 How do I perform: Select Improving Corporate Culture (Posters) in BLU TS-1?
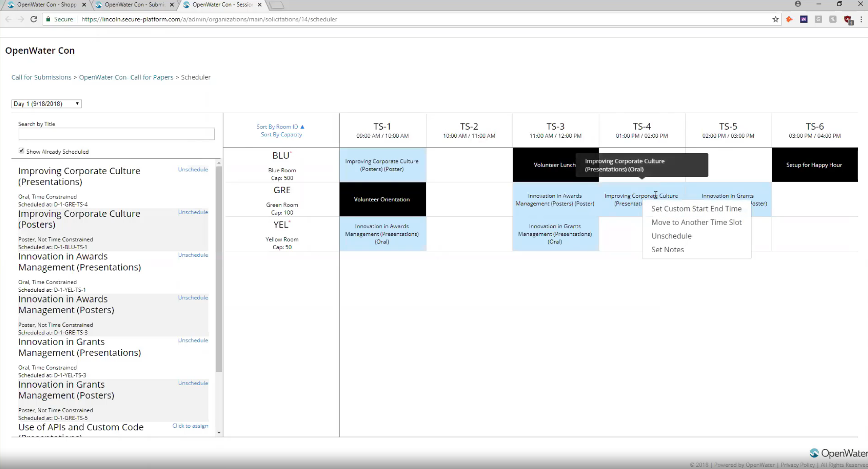click(383, 165)
